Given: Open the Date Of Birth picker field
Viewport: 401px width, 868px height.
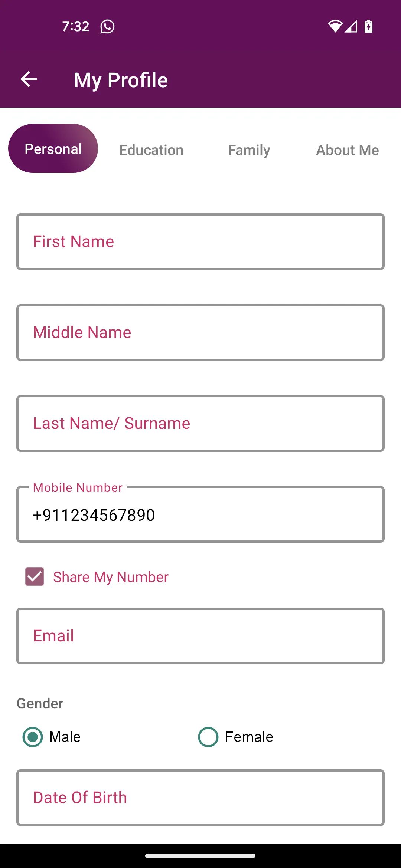Looking at the screenshot, I should pyautogui.click(x=200, y=798).
